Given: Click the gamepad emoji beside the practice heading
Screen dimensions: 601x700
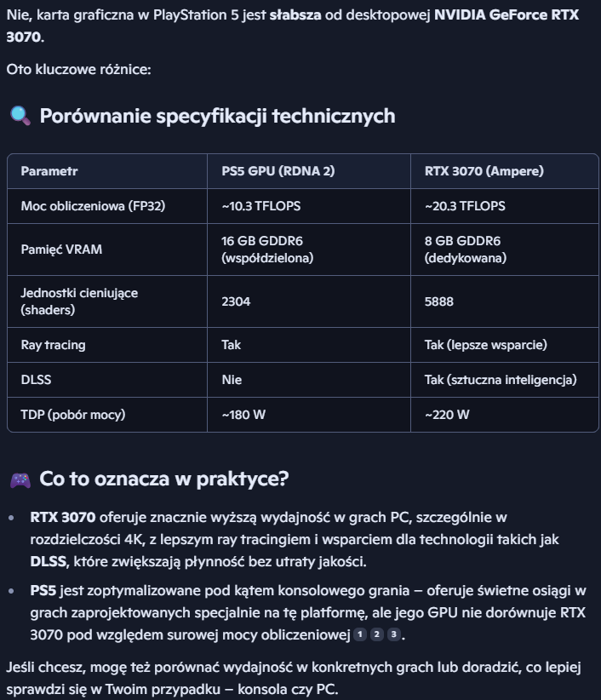Looking at the screenshot, I should [20, 479].
